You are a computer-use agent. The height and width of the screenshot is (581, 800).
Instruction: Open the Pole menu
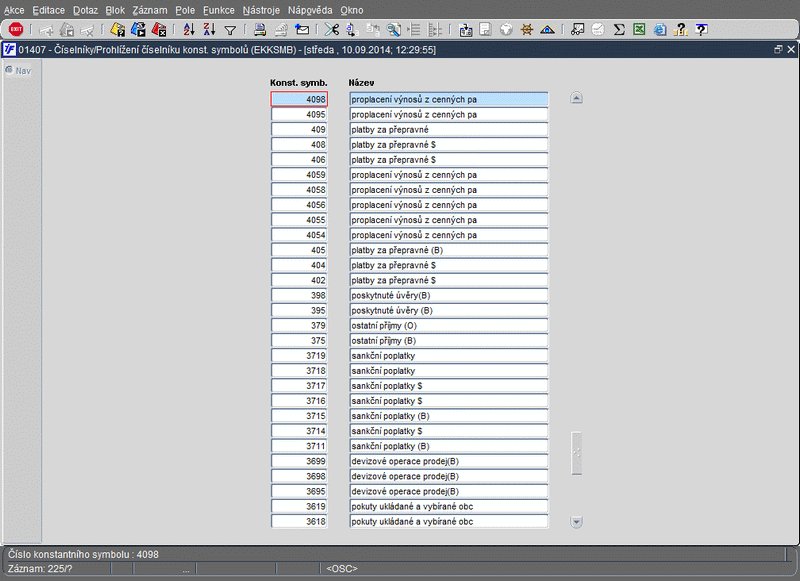click(x=185, y=10)
